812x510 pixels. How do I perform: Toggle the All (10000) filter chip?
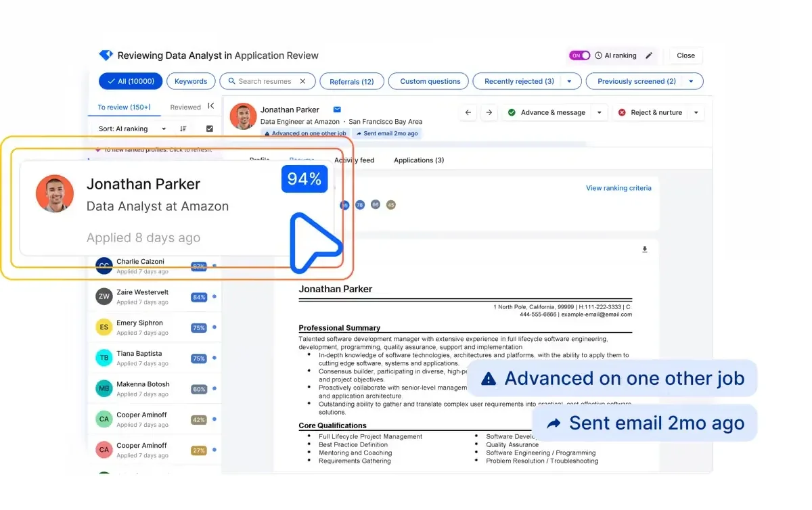point(131,81)
